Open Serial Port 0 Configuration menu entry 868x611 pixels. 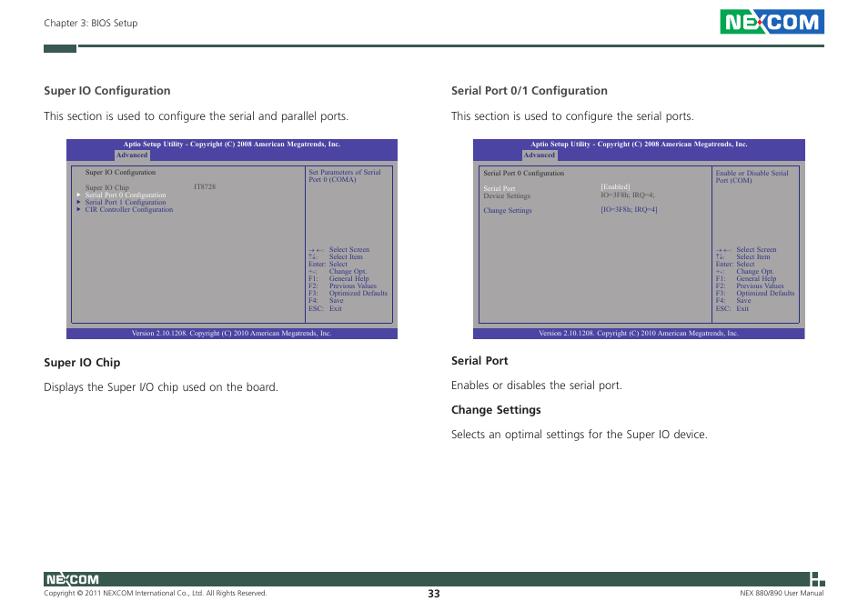pyautogui.click(x=126, y=195)
